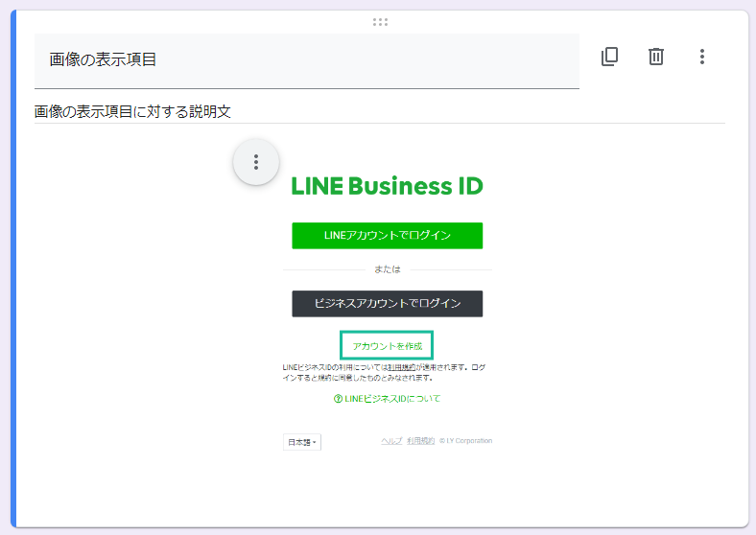Grab the six-dot drag handle at the top
Viewport: 756px width, 535px height.
tap(380, 22)
